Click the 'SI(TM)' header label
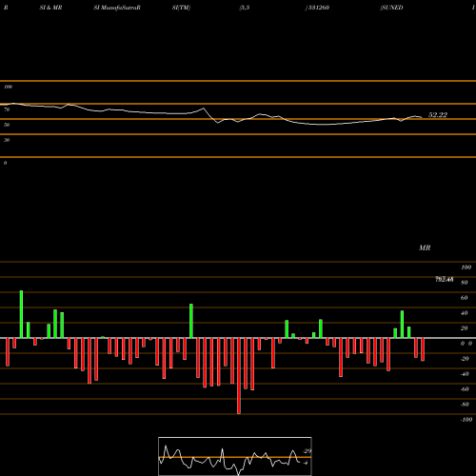This screenshot has width=476, height=476. 181,8
